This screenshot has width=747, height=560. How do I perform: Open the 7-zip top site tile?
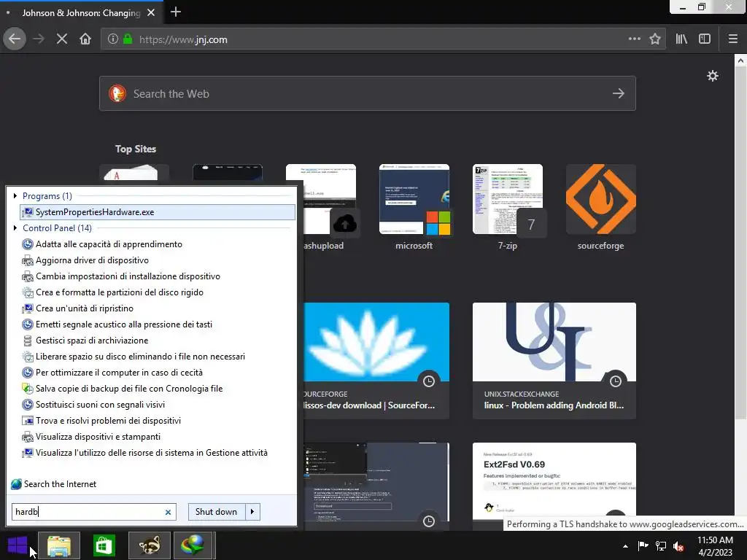click(x=508, y=208)
